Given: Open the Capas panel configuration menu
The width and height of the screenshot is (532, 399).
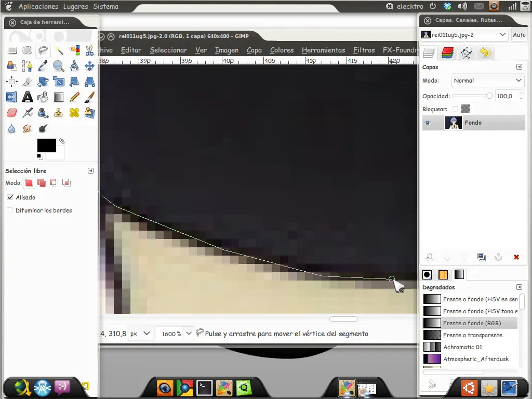Looking at the screenshot, I should pyautogui.click(x=519, y=67).
